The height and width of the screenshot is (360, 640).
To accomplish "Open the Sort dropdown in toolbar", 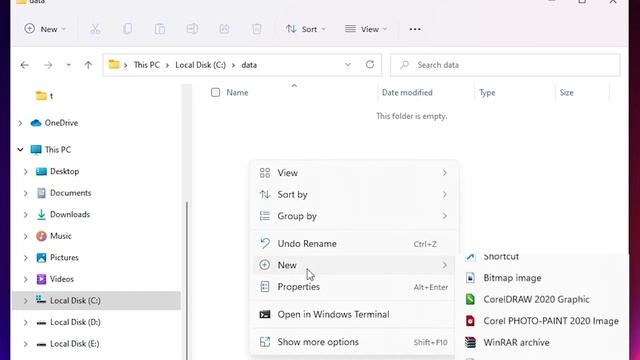I will 306,29.
